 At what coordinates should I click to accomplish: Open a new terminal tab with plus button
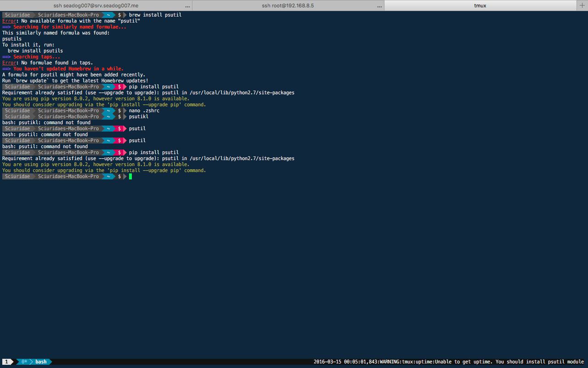[582, 6]
